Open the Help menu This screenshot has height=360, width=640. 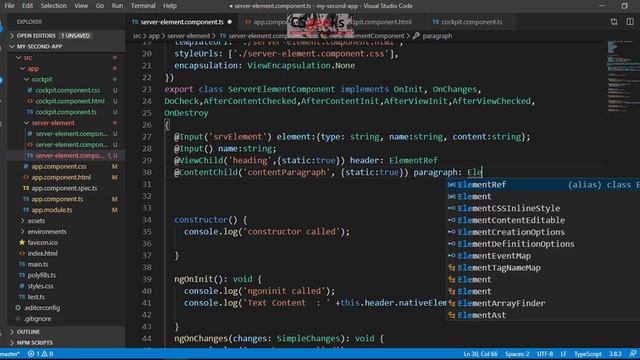click(x=170, y=6)
